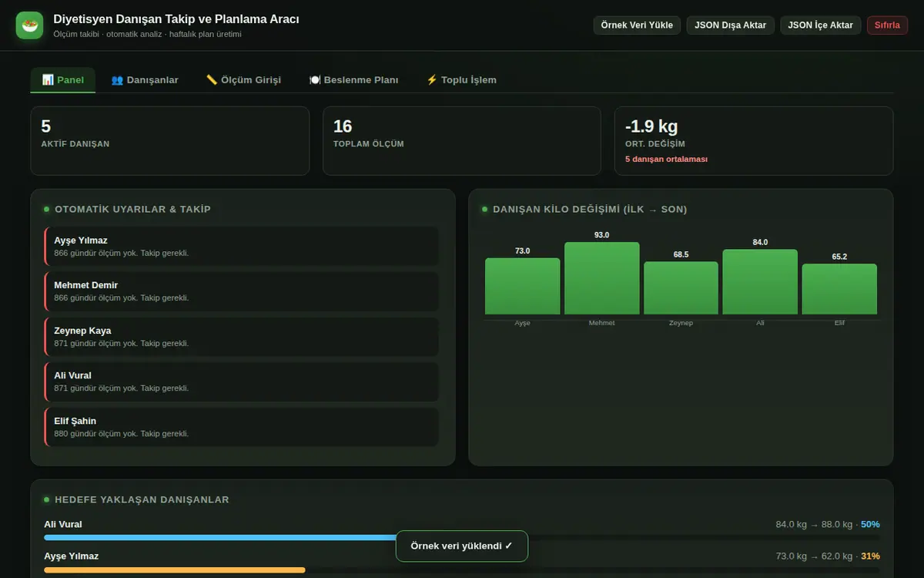924x578 pixels.
Task: Select the Toplam Ölçüm stat card
Action: click(x=462, y=141)
